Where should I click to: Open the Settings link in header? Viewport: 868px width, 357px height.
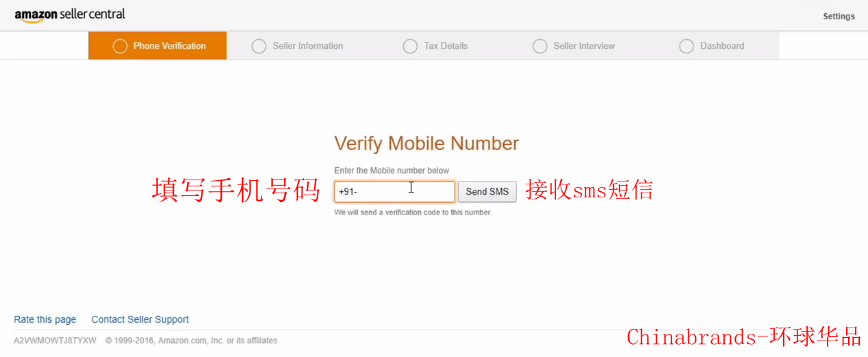pyautogui.click(x=839, y=16)
